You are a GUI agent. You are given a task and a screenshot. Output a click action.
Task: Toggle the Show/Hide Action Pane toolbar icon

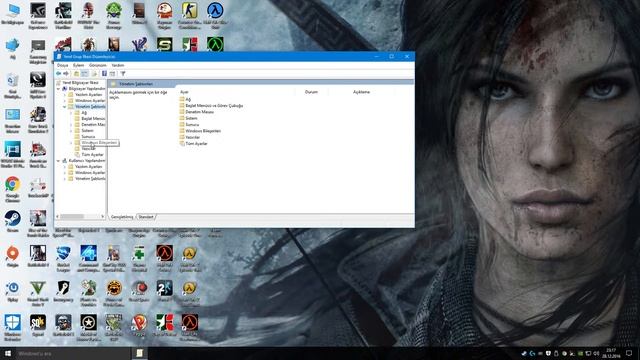click(x=112, y=73)
